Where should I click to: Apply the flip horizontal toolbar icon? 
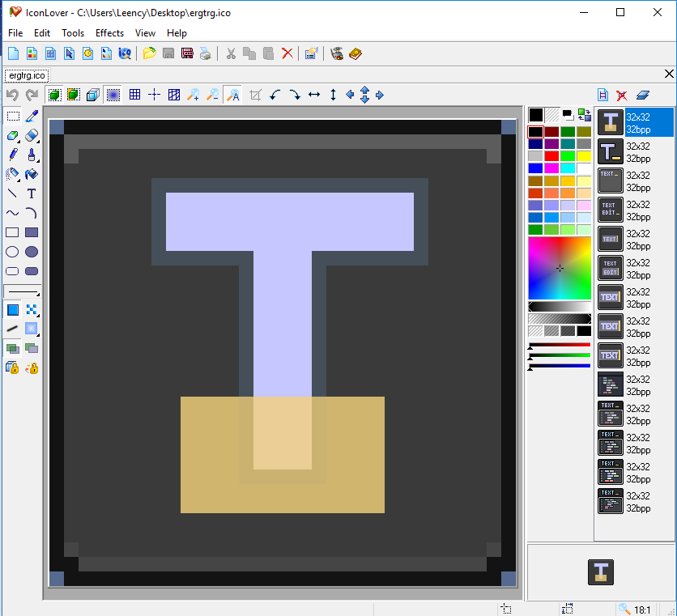pos(314,95)
